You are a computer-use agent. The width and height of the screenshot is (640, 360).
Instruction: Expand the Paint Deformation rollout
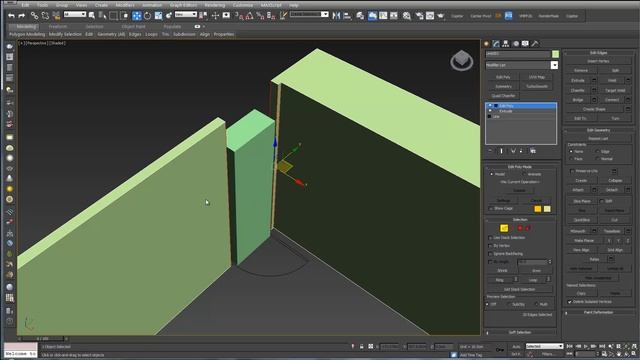[x=598, y=312]
